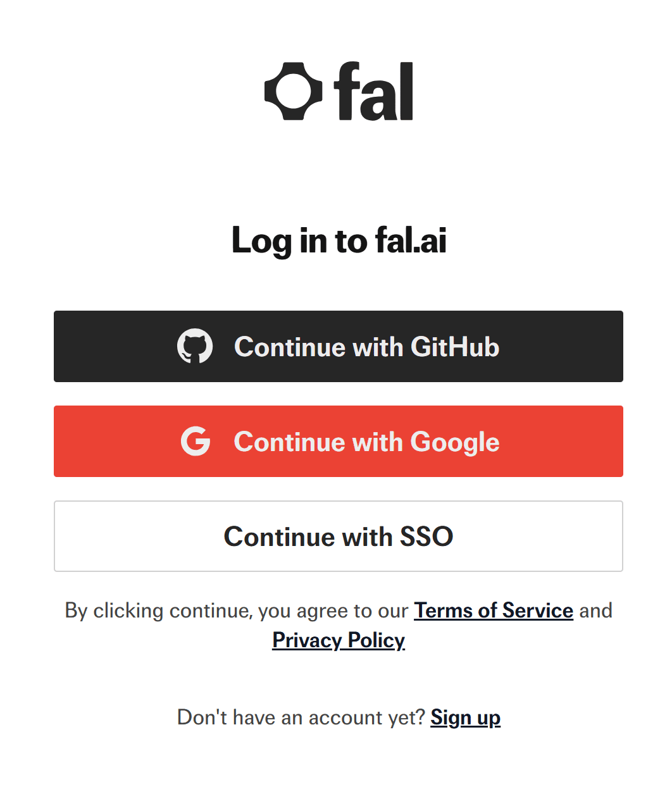Click the fal logo at the top
The width and height of the screenshot is (672, 794).
pos(338,91)
